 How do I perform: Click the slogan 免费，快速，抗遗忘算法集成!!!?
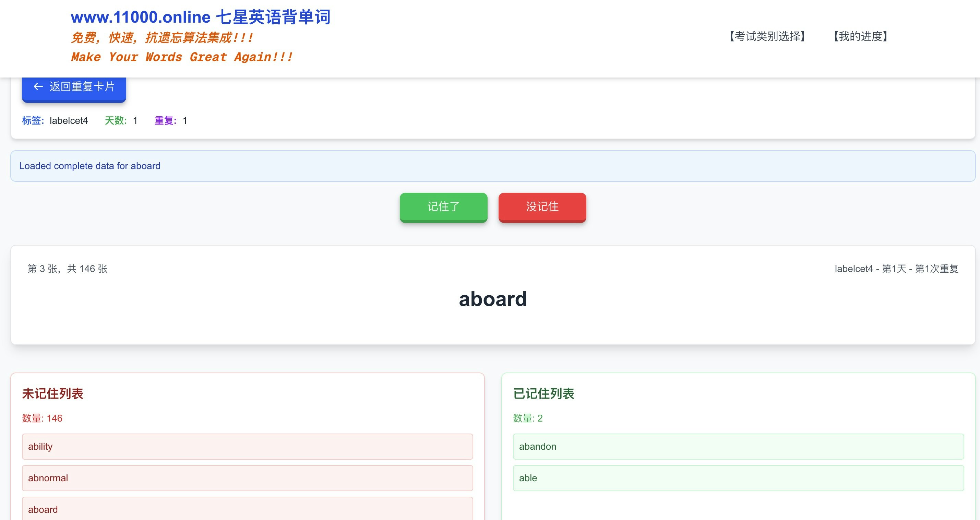[162, 38]
